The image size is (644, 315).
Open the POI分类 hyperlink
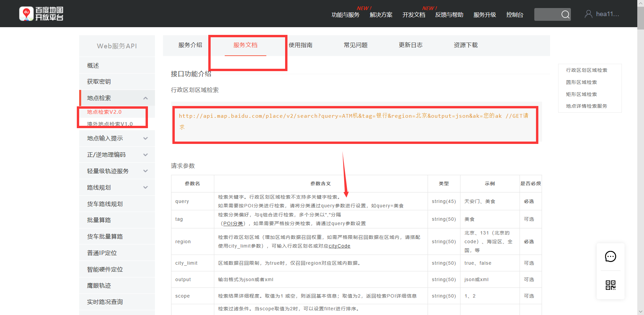click(233, 223)
